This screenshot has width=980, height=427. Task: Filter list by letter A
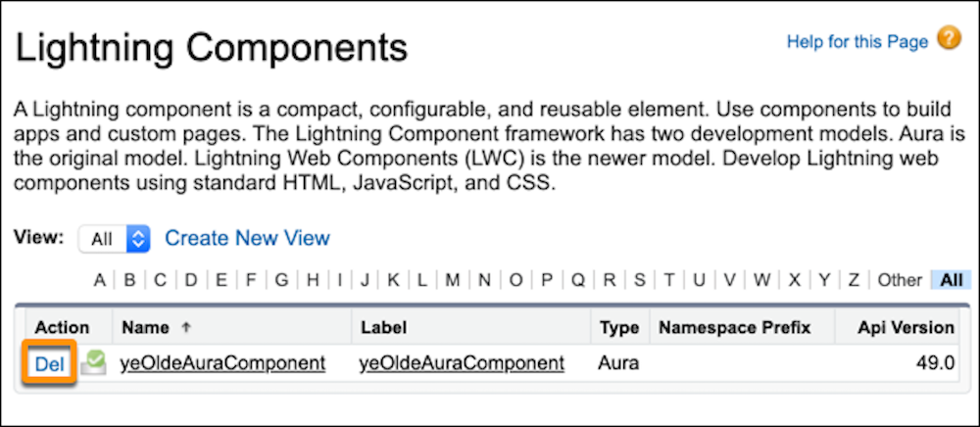tap(100, 280)
